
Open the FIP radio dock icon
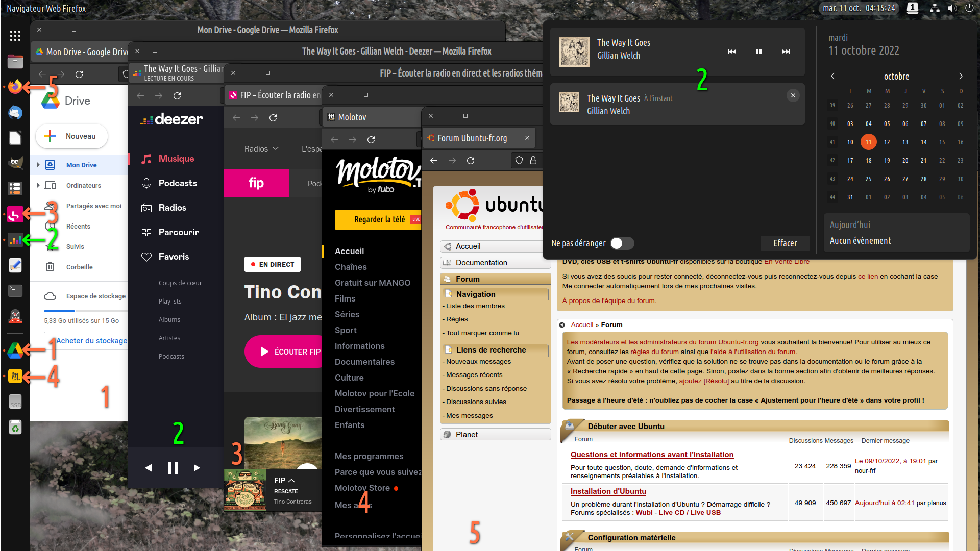(x=15, y=214)
